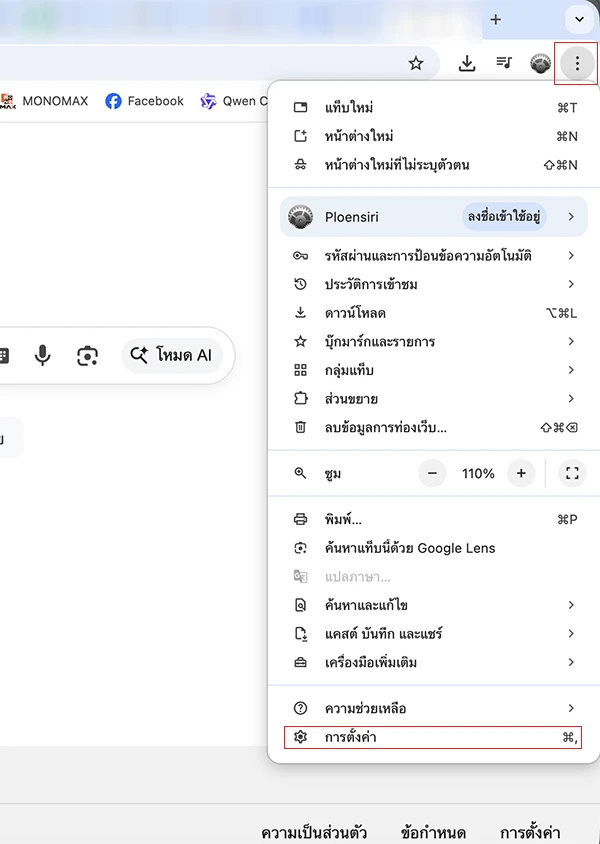Open the microphone voice search icon

[x=42, y=355]
